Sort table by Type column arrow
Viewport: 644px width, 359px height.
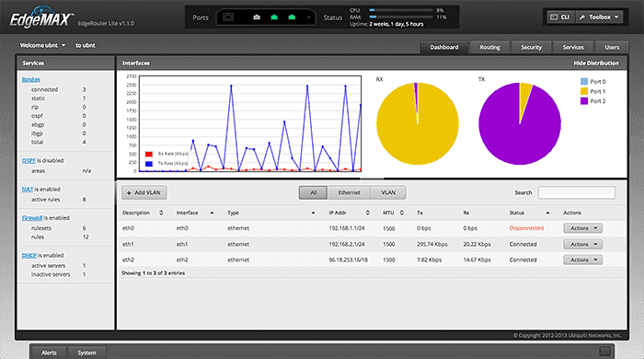tap(313, 213)
